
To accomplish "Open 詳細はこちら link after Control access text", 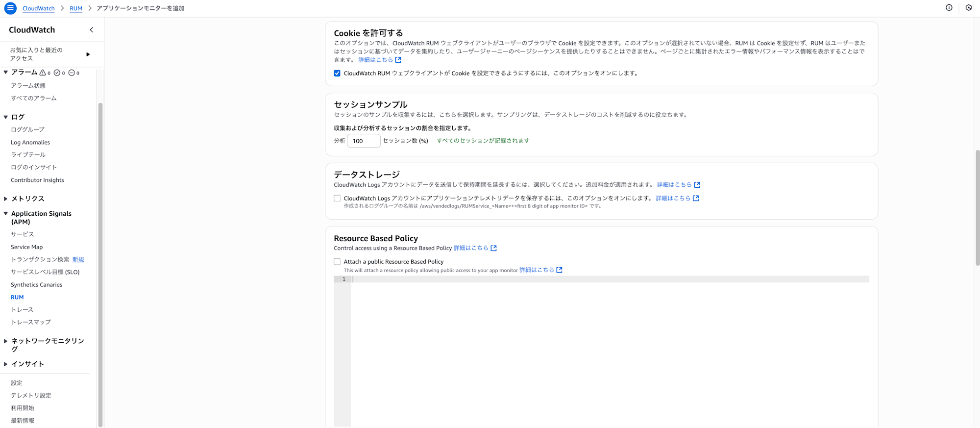I will click(471, 248).
